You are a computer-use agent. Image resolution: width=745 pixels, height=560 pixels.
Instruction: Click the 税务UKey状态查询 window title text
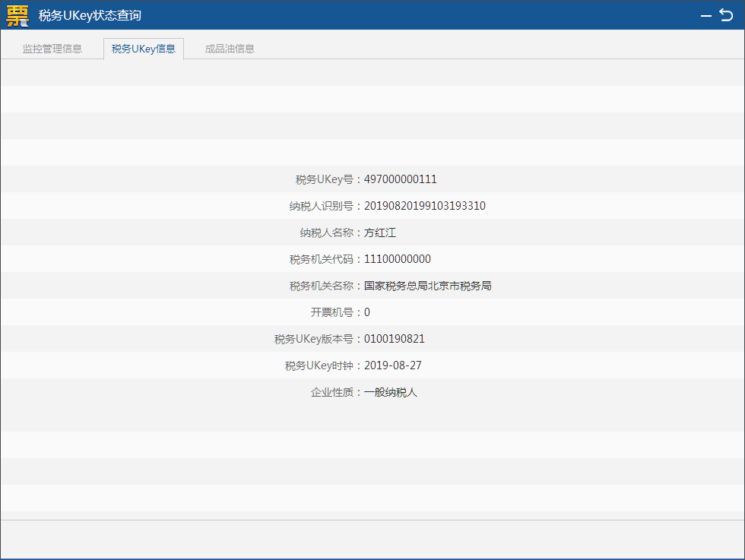tap(90, 16)
